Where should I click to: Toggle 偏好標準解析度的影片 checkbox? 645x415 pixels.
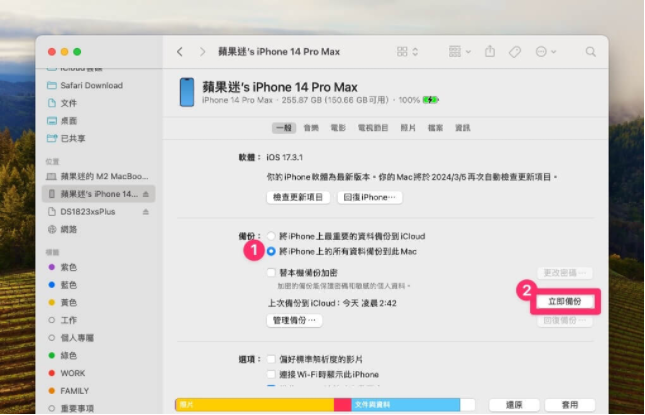point(271,359)
